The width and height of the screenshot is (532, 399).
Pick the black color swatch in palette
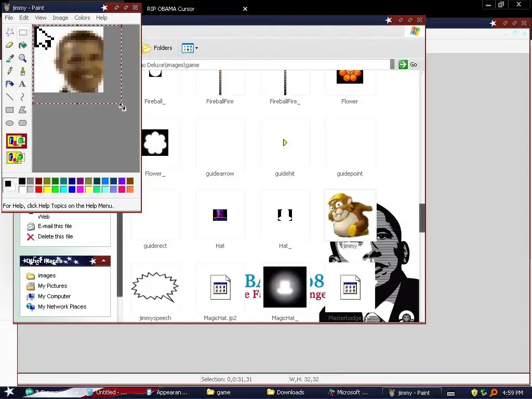click(22, 181)
